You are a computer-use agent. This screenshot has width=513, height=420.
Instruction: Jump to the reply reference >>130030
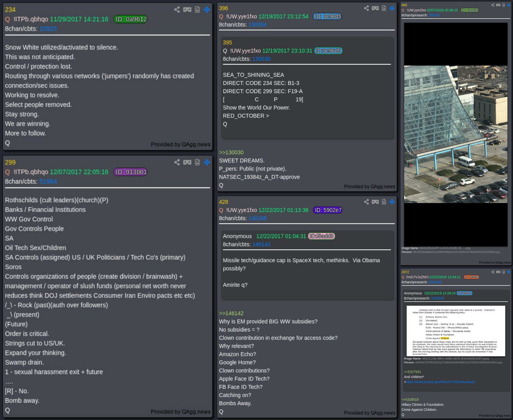pos(231,152)
